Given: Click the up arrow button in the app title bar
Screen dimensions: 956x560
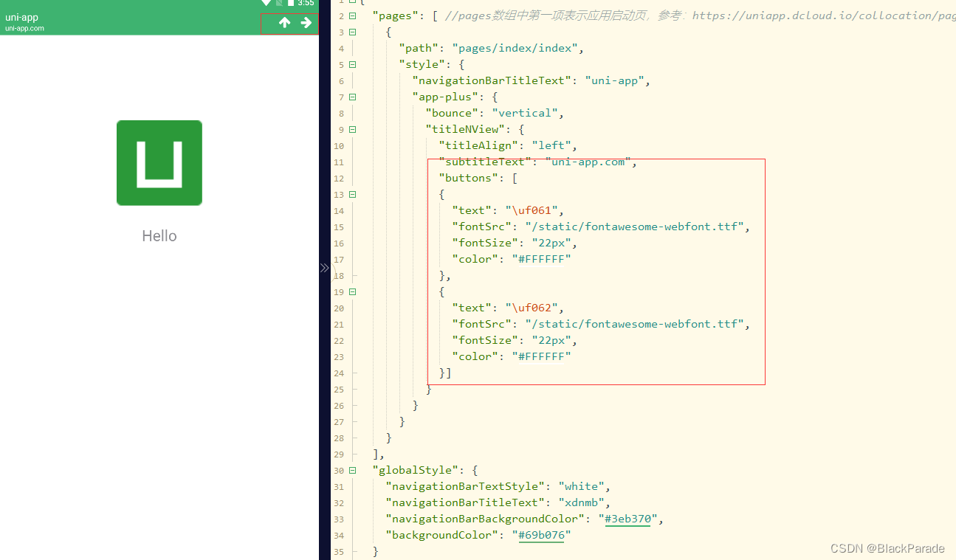Looking at the screenshot, I should pyautogui.click(x=284, y=22).
